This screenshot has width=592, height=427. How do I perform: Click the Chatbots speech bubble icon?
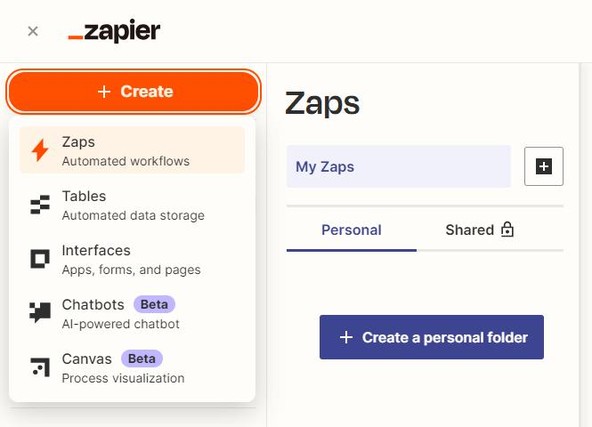pos(40,312)
